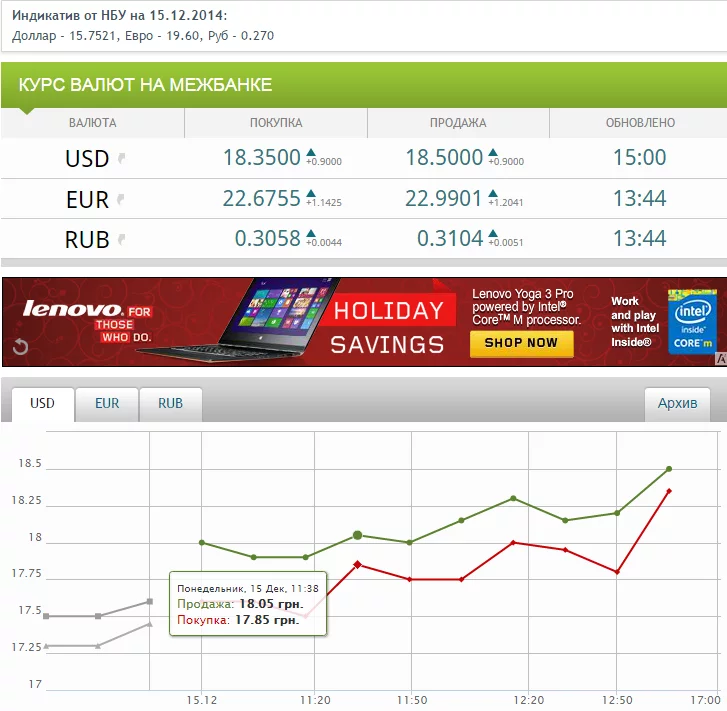
Task: Click the EUR sell rate 22.9901
Action: (444, 199)
